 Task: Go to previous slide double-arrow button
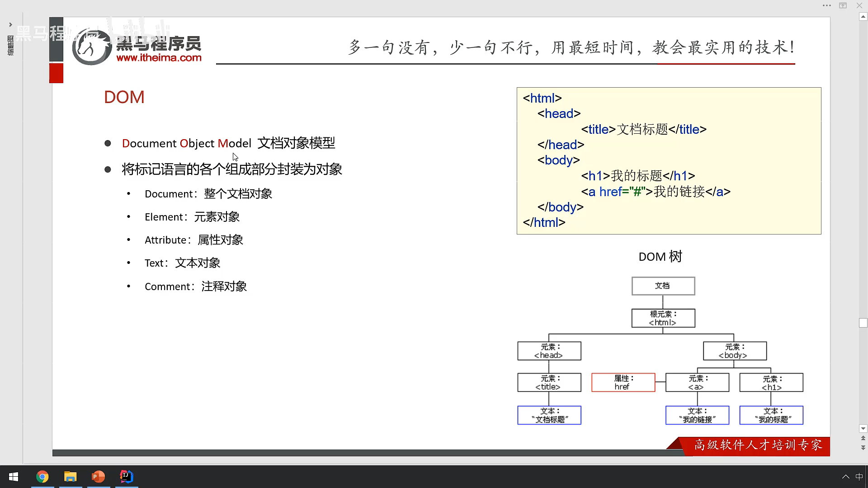click(x=863, y=438)
